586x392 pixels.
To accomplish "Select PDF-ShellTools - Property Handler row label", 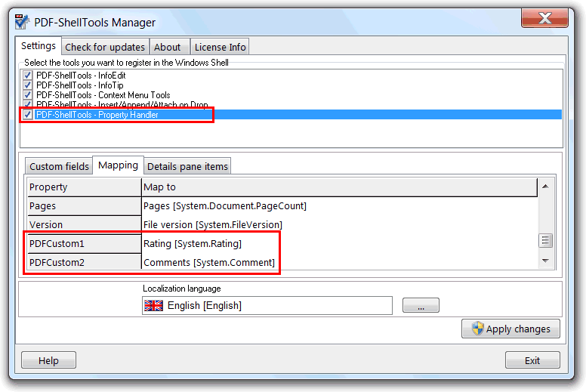I will (97, 115).
